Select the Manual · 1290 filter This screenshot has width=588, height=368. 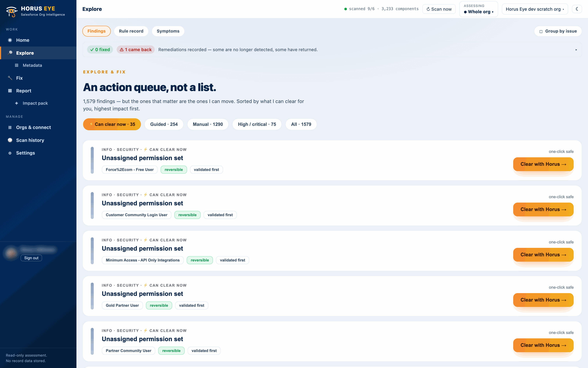(208, 124)
